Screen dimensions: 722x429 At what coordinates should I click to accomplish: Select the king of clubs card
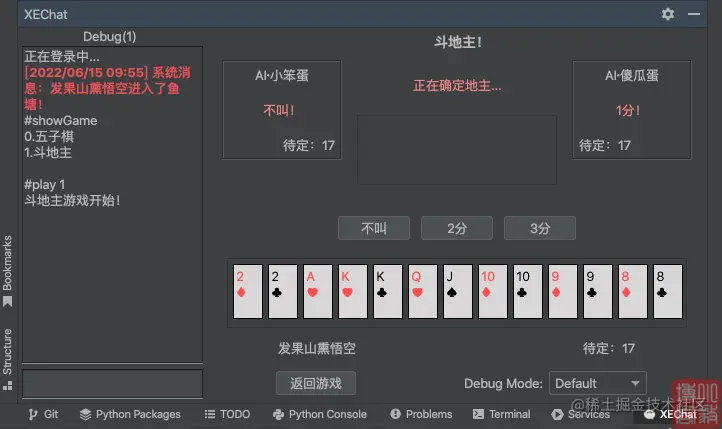pyautogui.click(x=388, y=291)
